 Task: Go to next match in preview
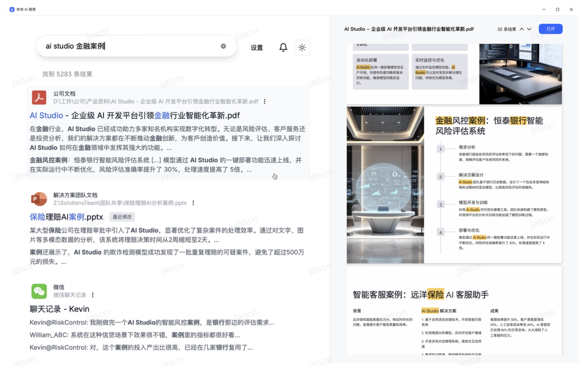click(529, 29)
